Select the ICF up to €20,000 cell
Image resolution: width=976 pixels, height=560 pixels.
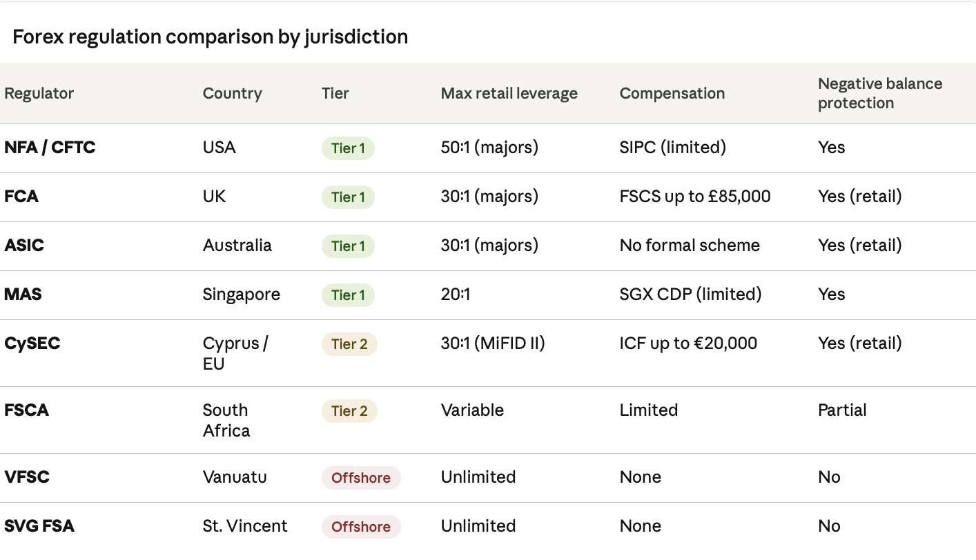pos(688,343)
